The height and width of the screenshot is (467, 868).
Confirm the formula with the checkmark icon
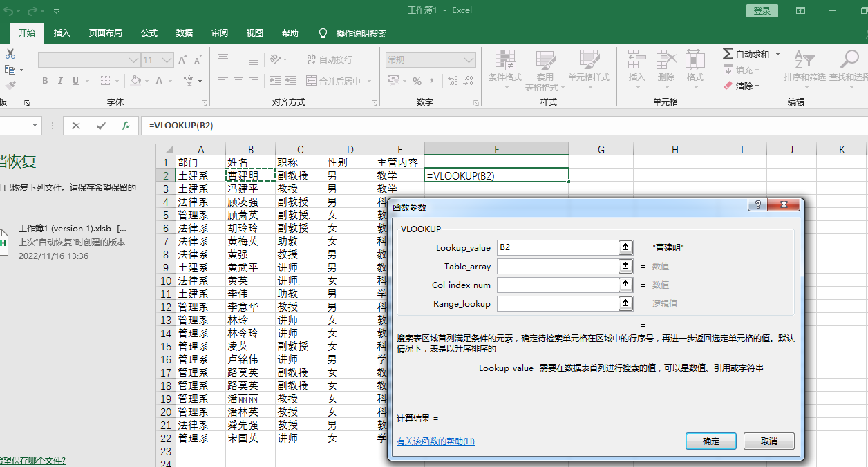click(101, 126)
